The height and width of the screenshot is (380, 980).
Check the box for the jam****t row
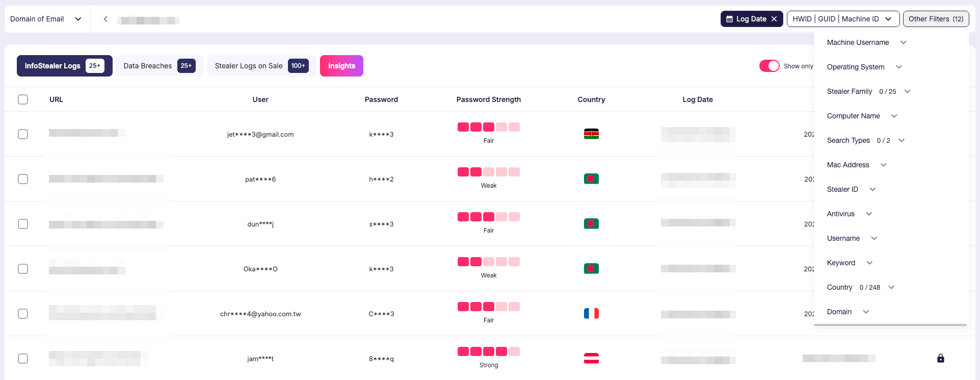click(x=23, y=359)
